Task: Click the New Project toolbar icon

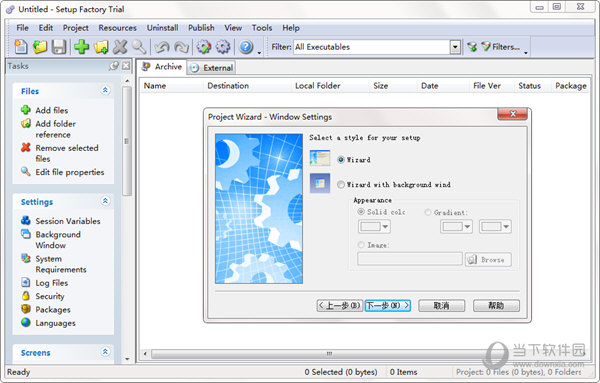Action: pos(21,47)
